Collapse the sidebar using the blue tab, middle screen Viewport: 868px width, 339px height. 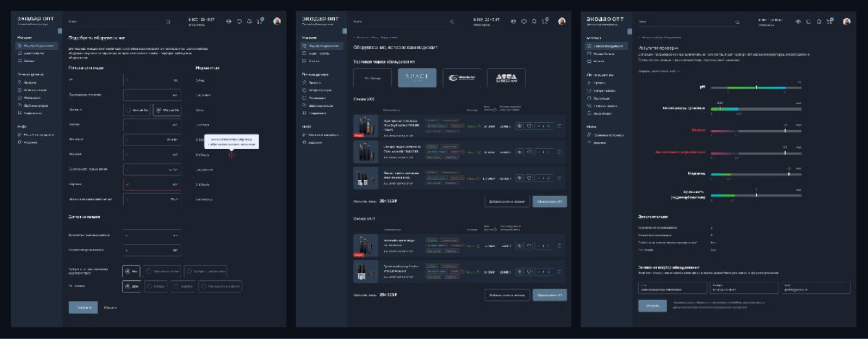(345, 31)
